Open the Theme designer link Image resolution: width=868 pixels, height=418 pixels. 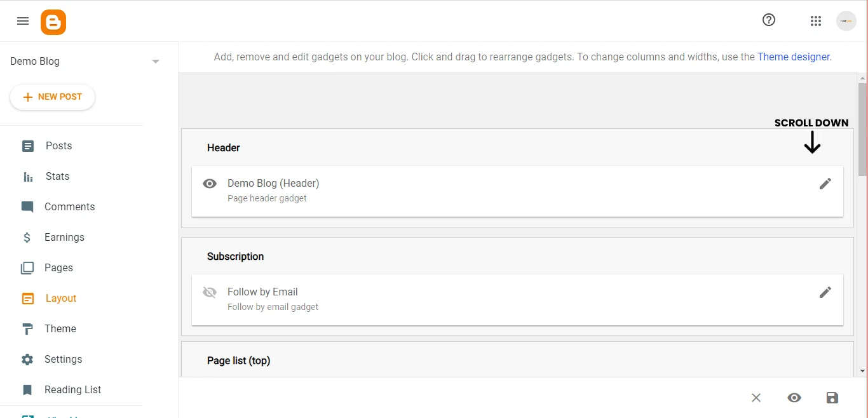[793, 57]
